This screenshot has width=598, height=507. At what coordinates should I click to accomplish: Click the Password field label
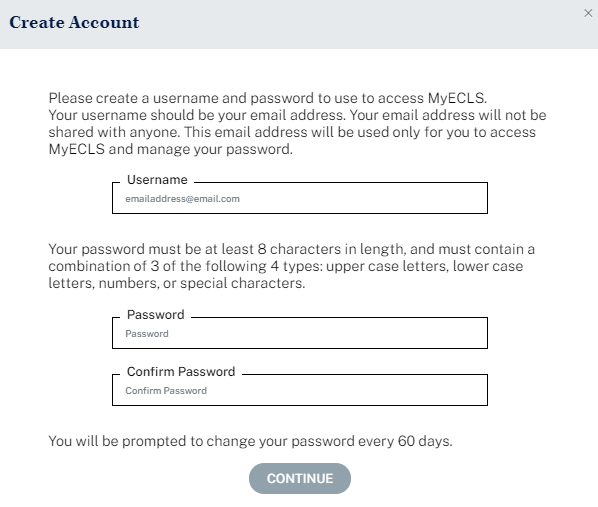pos(156,315)
